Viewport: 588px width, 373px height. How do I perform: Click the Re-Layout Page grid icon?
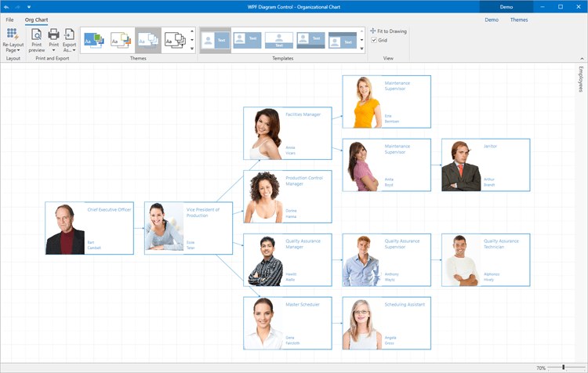(x=13, y=34)
